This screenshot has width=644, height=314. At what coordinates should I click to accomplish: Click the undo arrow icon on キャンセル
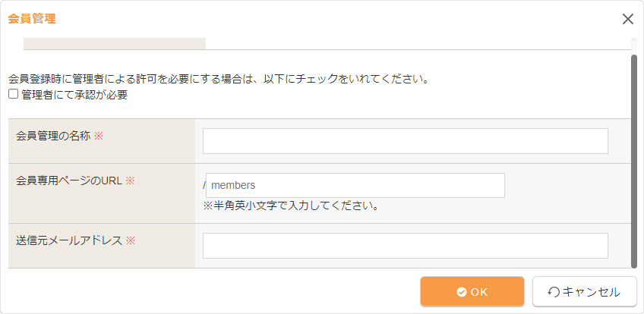[x=553, y=292]
